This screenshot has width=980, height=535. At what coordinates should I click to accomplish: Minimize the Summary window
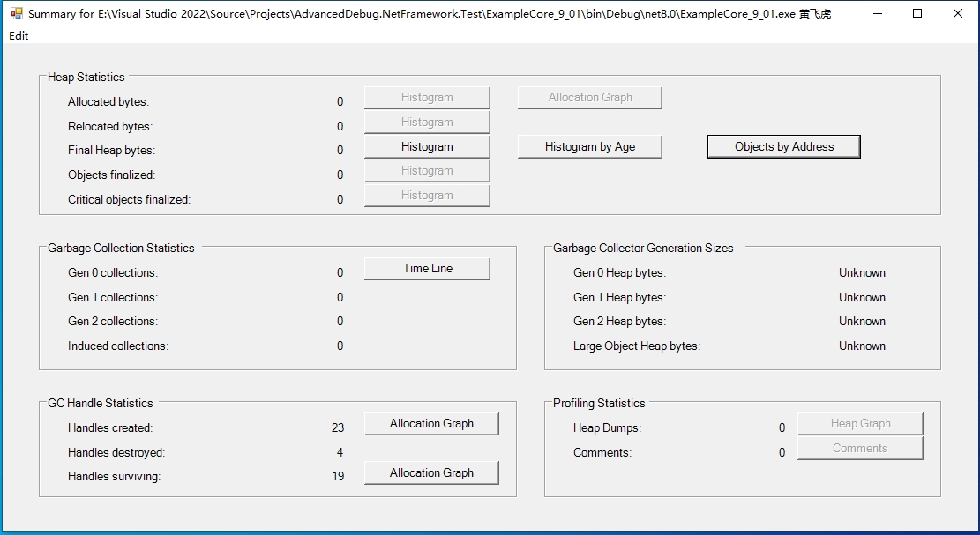click(x=876, y=13)
